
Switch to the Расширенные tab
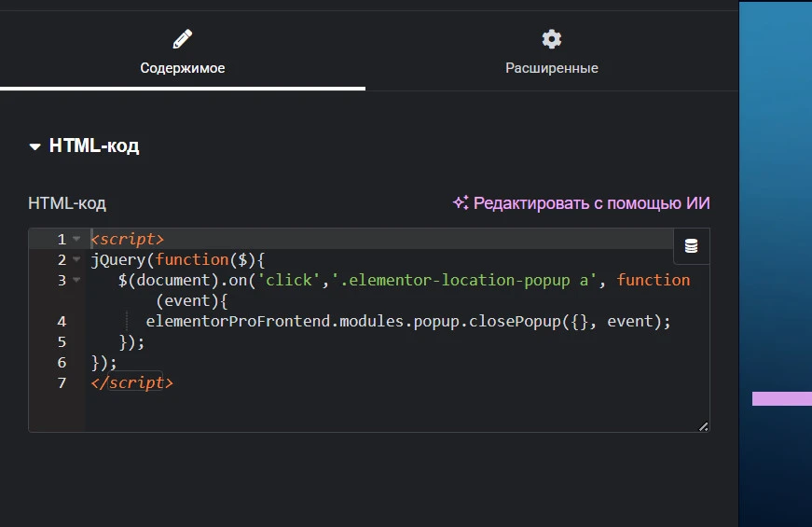tap(552, 51)
